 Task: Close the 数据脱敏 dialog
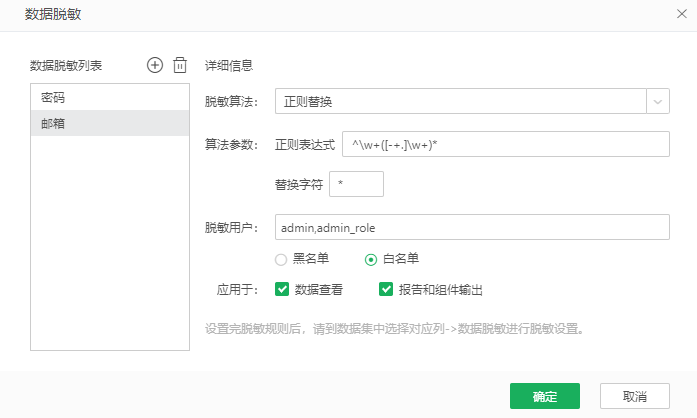pyautogui.click(x=681, y=14)
